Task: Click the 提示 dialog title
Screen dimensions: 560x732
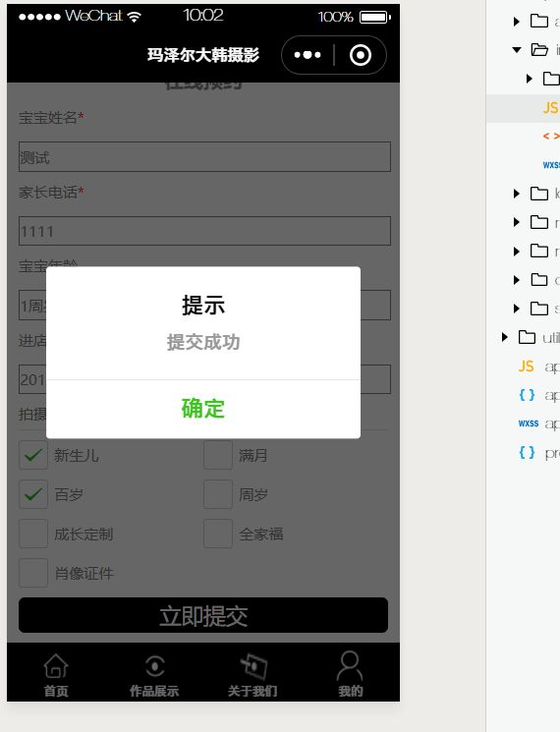Action: click(x=203, y=306)
